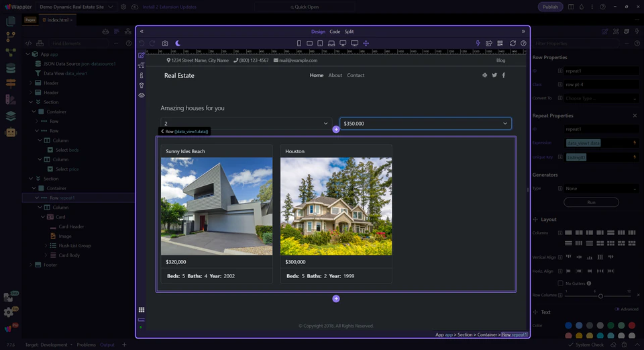Open the $350.000 price dropdown
The image size is (644, 350).
tap(425, 124)
